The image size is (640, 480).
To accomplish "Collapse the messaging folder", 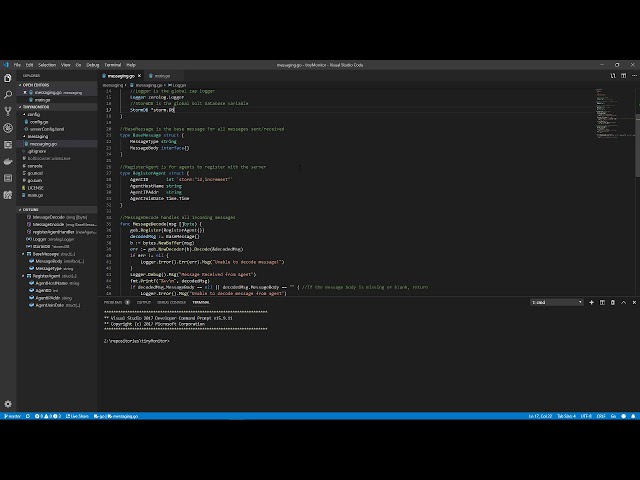I will tap(36, 136).
